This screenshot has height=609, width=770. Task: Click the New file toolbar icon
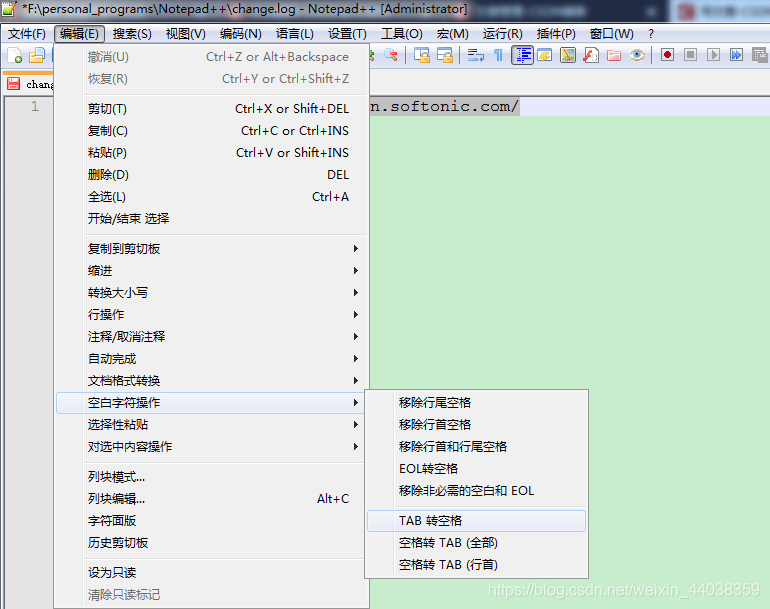[x=14, y=55]
